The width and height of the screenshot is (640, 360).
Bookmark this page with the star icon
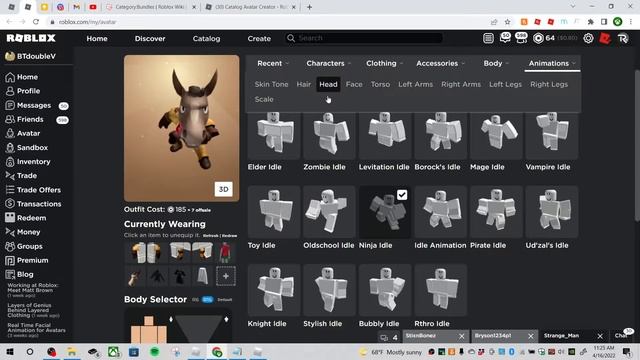[x=507, y=22]
